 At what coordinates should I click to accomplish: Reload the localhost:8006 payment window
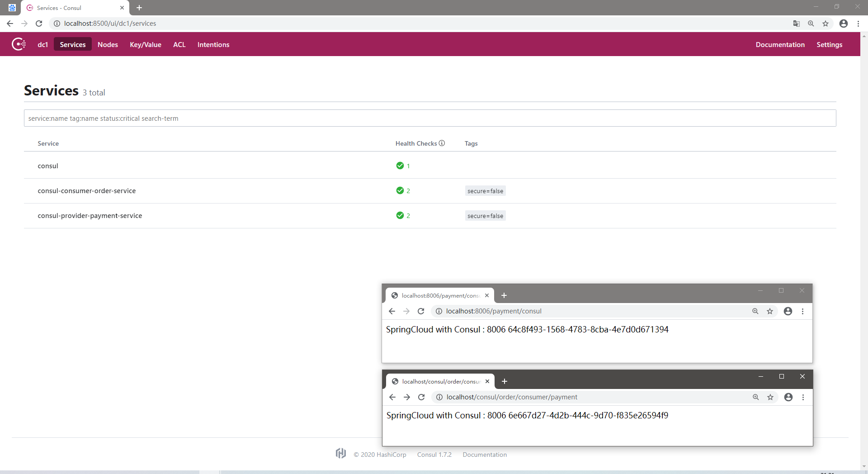pyautogui.click(x=421, y=311)
